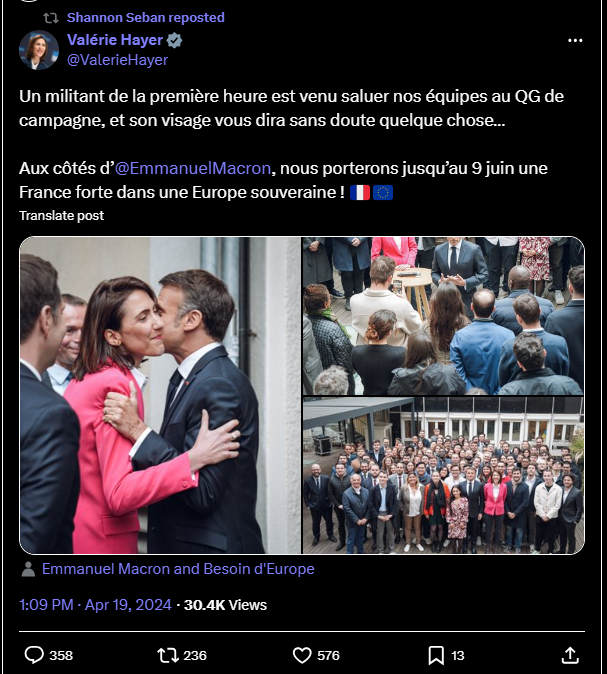Image resolution: width=607 pixels, height=674 pixels.
Task: Click the share upload icon
Action: click(x=570, y=655)
